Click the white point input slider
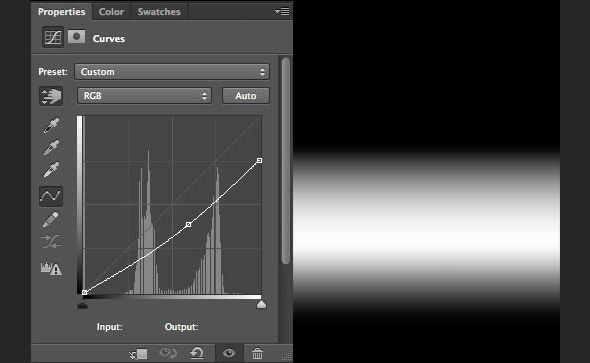Image resolution: width=590 pixels, height=363 pixels. pyautogui.click(x=261, y=304)
